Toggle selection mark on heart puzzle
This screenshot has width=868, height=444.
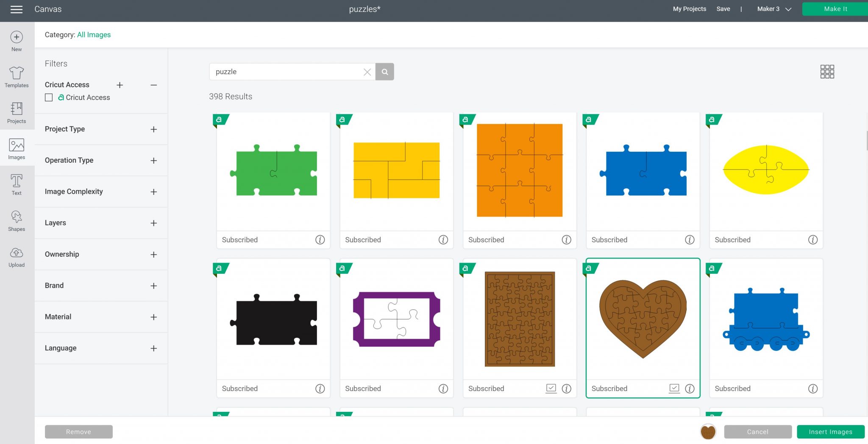coord(674,388)
